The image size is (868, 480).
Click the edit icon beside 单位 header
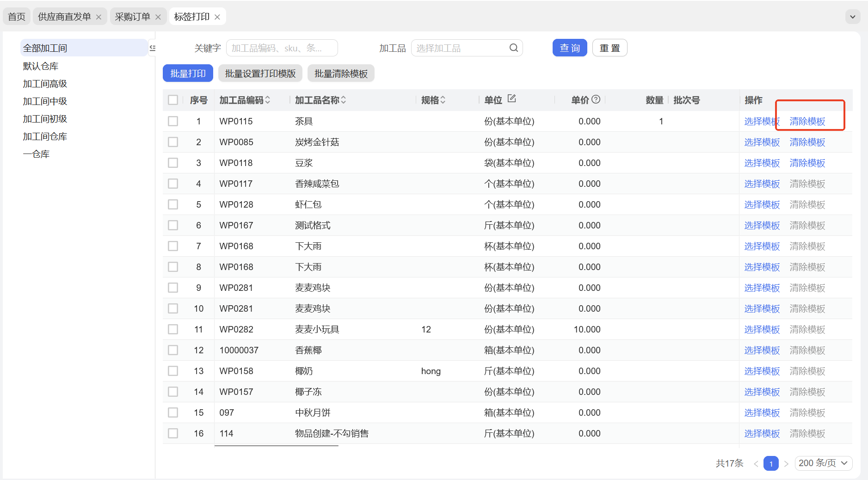coord(511,98)
